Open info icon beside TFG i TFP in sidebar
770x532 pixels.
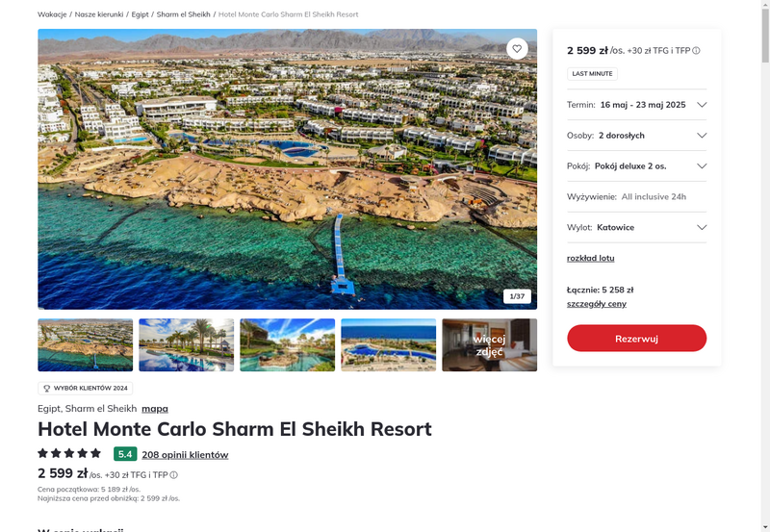coord(696,51)
